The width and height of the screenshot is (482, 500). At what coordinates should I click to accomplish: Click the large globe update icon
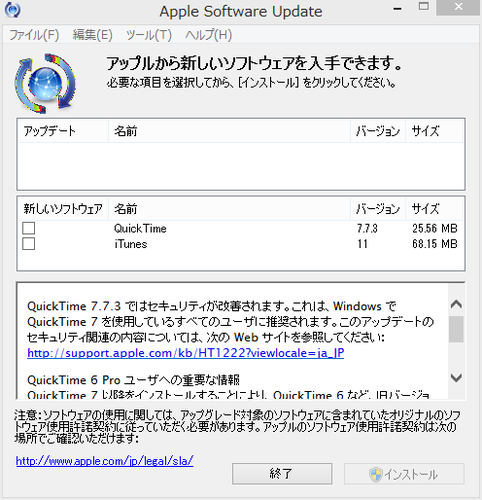pyautogui.click(x=45, y=83)
